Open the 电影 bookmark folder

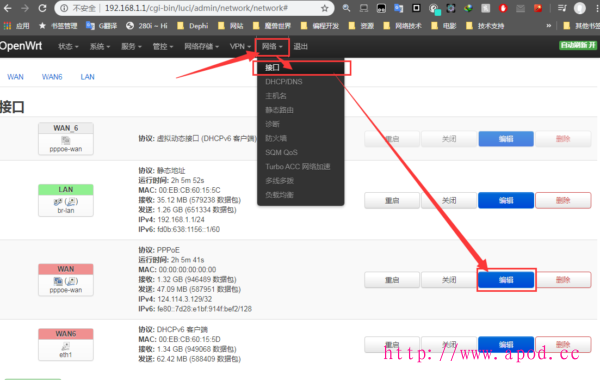click(443, 26)
